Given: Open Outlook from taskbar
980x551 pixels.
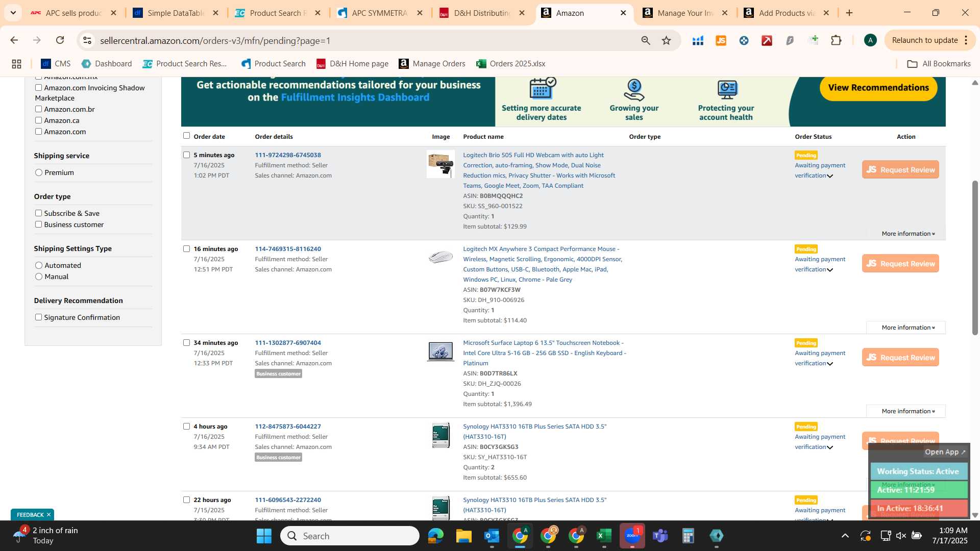Looking at the screenshot, I should (x=492, y=536).
